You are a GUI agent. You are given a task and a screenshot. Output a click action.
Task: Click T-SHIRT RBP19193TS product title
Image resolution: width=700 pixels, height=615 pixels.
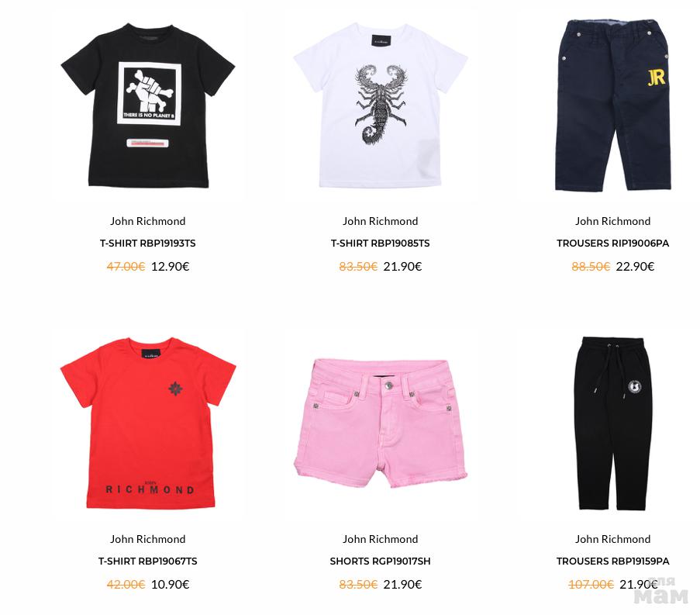(148, 244)
